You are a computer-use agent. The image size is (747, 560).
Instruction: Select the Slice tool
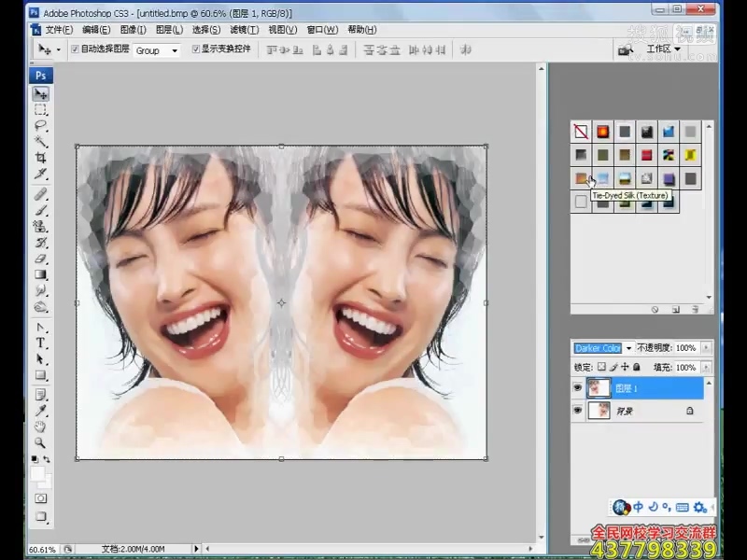(41, 174)
